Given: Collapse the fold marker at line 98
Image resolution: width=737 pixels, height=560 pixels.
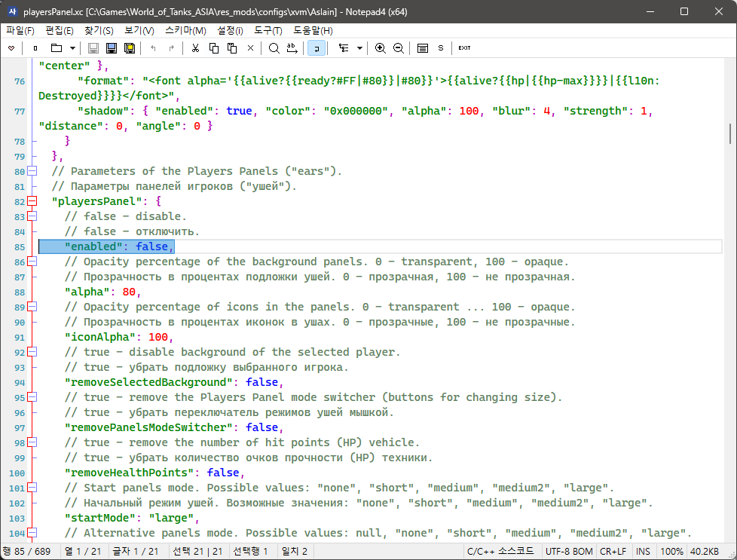Looking at the screenshot, I should (32, 442).
